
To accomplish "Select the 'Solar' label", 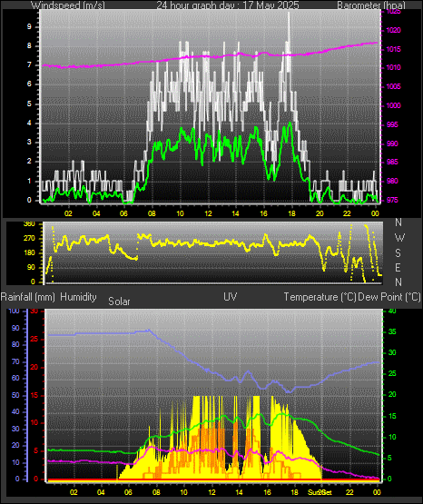I will [x=119, y=301].
